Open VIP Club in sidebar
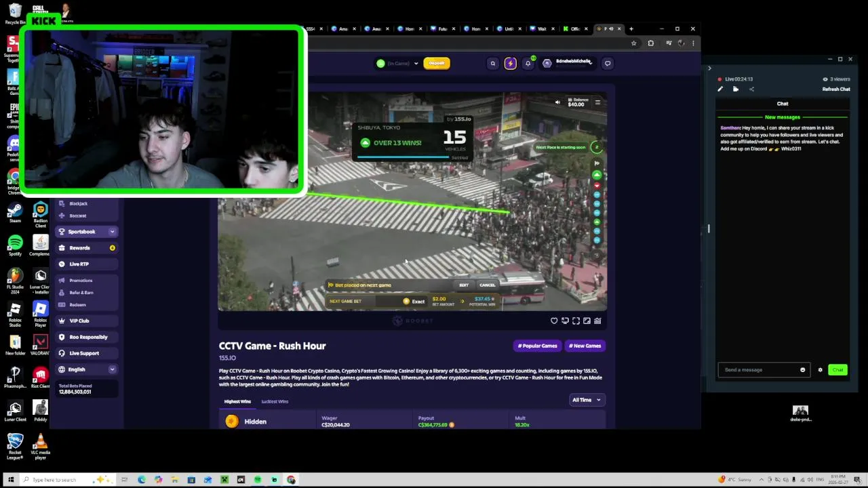 (x=87, y=321)
